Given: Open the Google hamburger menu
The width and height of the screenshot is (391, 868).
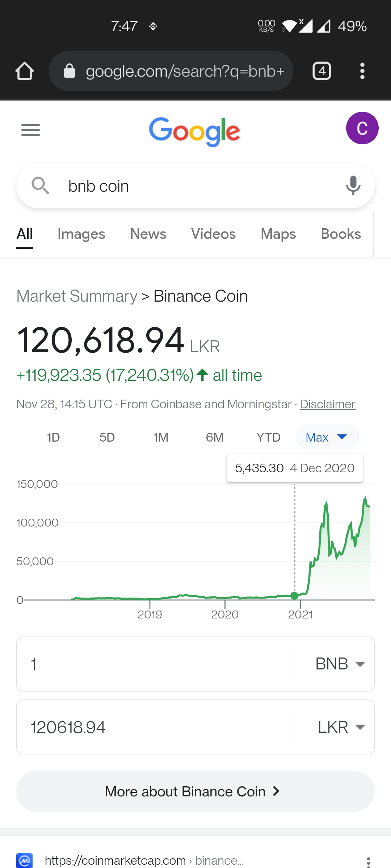Looking at the screenshot, I should pos(30,130).
